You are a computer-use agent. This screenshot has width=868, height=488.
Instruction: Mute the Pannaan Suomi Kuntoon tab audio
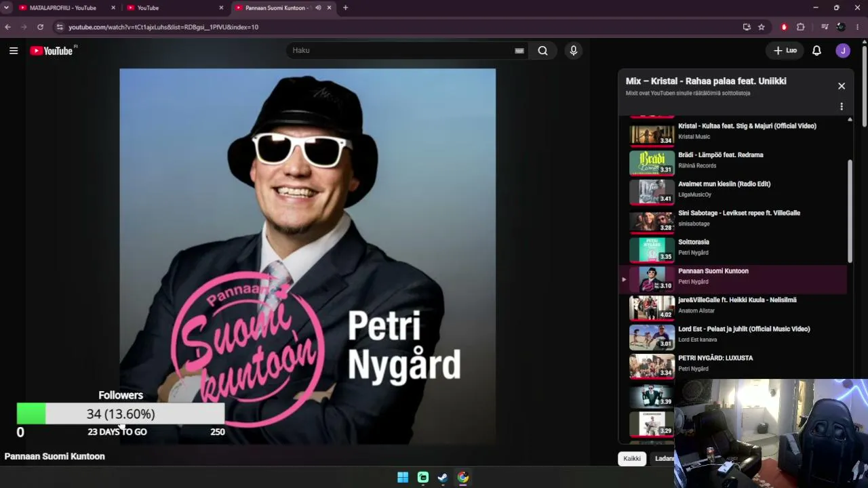point(318,7)
